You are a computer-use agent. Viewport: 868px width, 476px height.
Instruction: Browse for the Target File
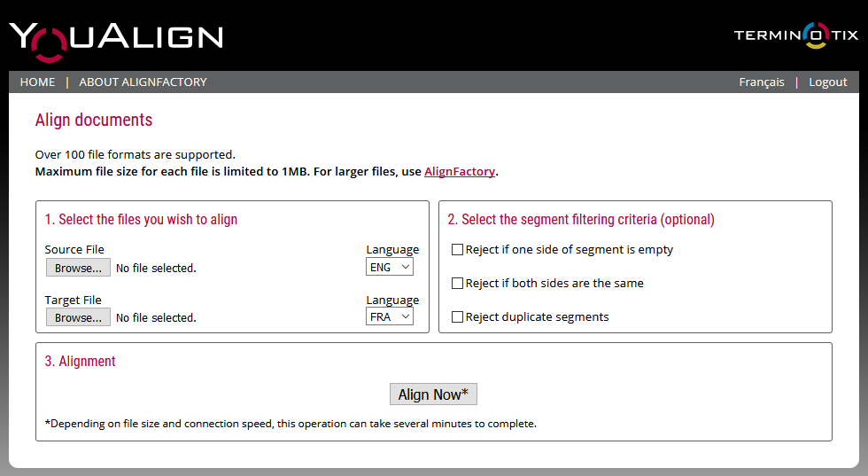(78, 317)
